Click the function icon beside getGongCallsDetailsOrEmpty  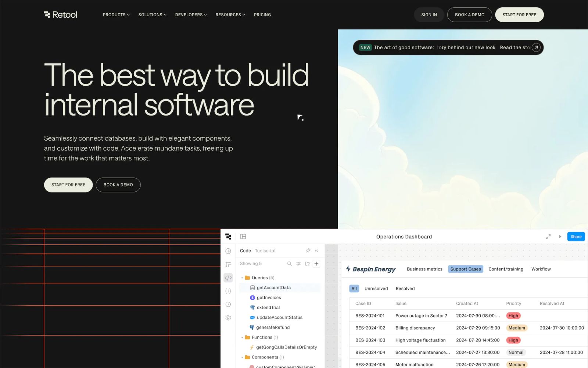tap(252, 347)
